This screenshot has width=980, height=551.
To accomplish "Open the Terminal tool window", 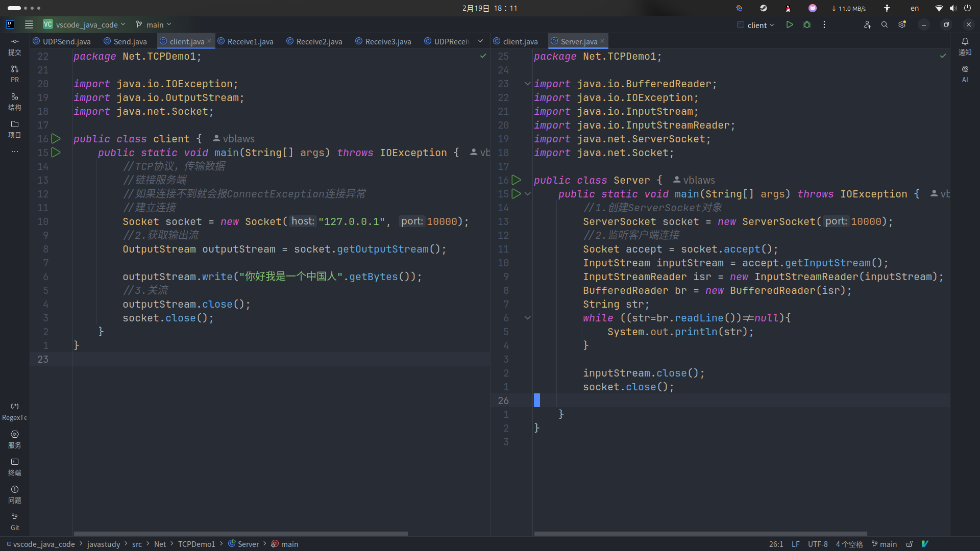I will coord(14,467).
